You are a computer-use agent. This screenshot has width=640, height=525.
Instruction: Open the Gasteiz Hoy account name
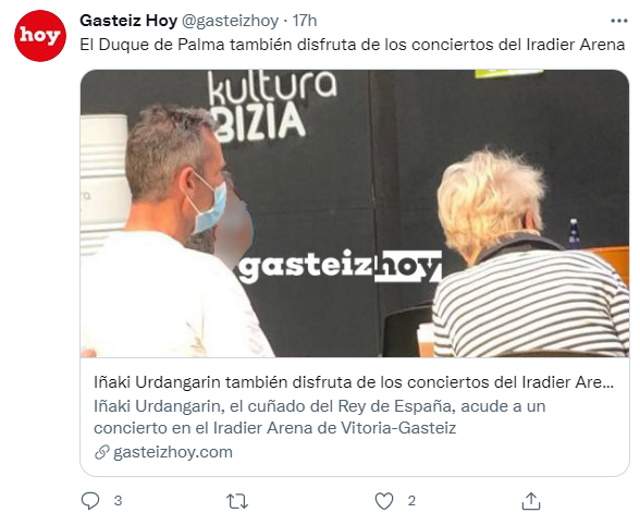(x=129, y=20)
